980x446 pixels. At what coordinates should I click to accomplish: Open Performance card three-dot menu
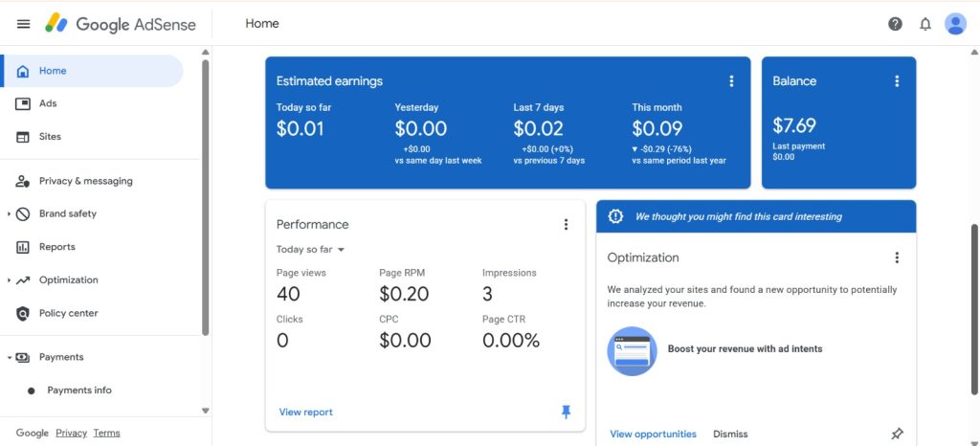[566, 224]
